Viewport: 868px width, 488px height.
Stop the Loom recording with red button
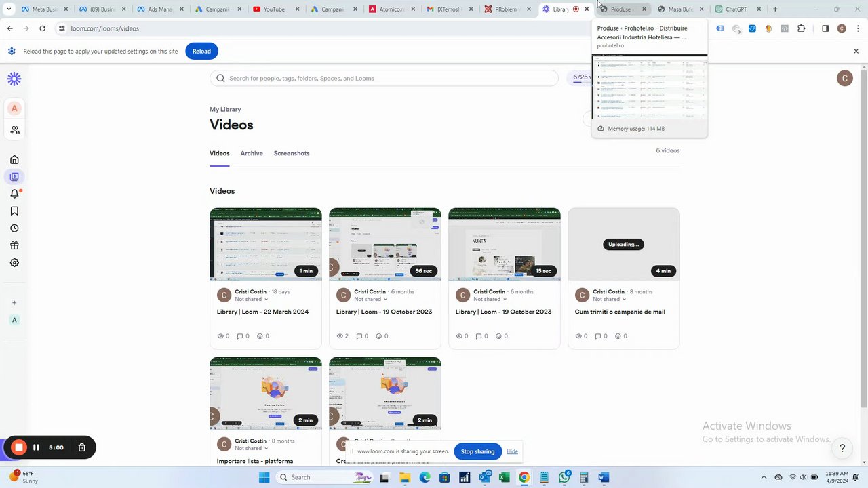pos(19,447)
